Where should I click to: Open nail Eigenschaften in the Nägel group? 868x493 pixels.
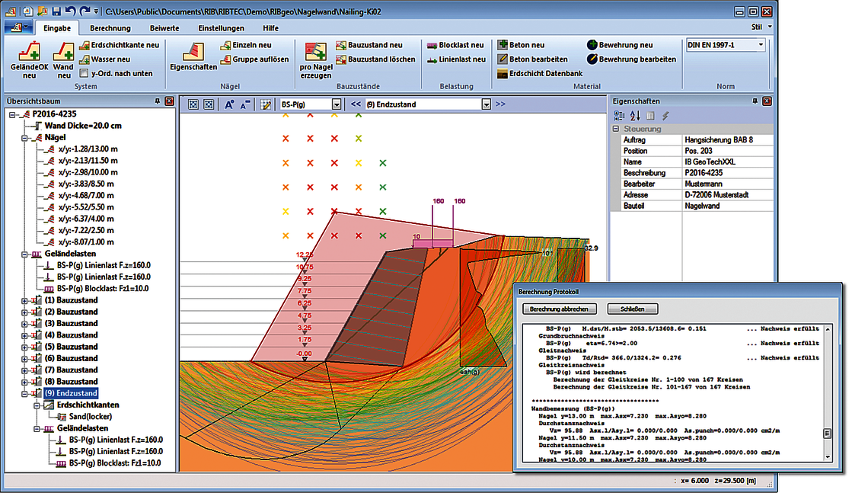click(x=193, y=56)
